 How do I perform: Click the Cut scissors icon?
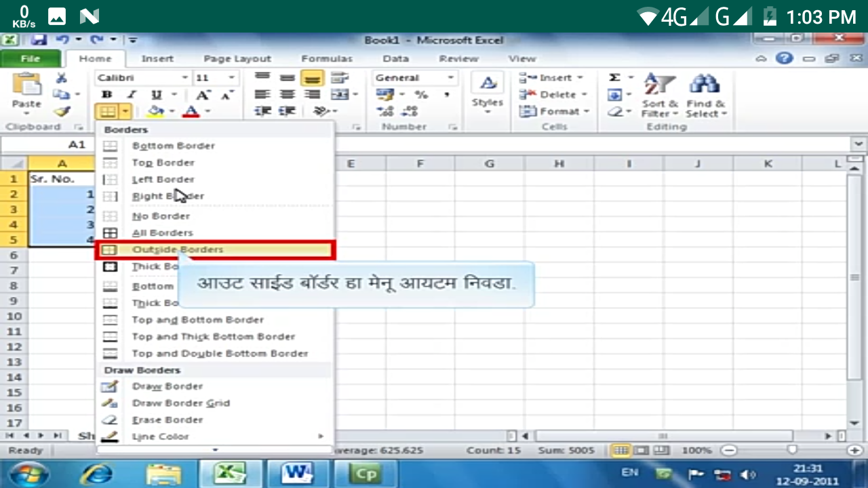point(61,79)
